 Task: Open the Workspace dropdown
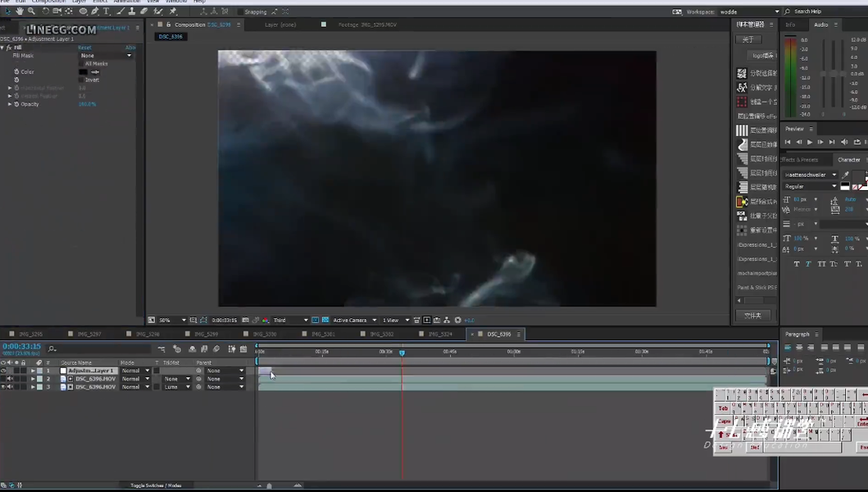pos(749,11)
